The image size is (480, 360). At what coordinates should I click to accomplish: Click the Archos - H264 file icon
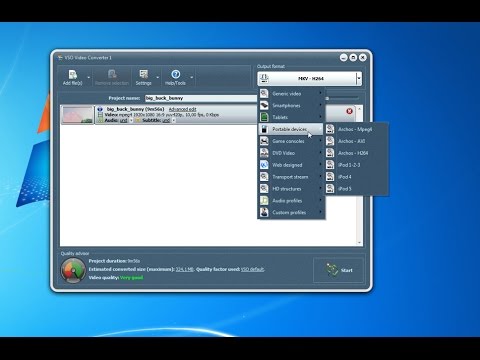click(x=330, y=153)
